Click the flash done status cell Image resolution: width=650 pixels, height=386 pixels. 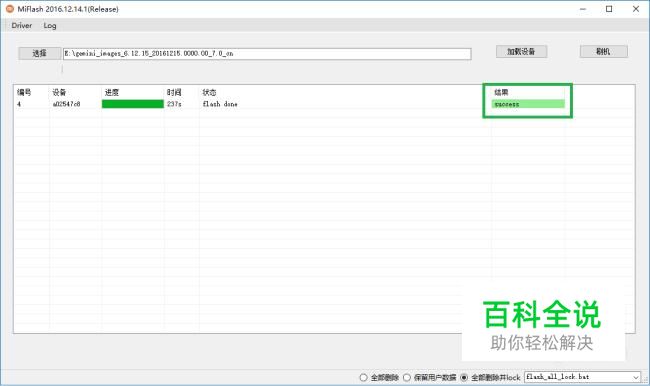[220, 104]
